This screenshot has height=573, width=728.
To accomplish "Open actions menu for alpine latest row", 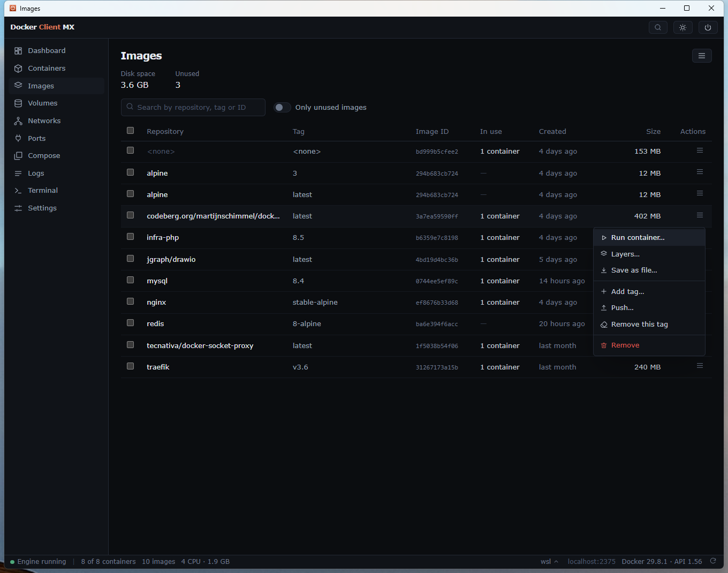I will click(x=700, y=193).
